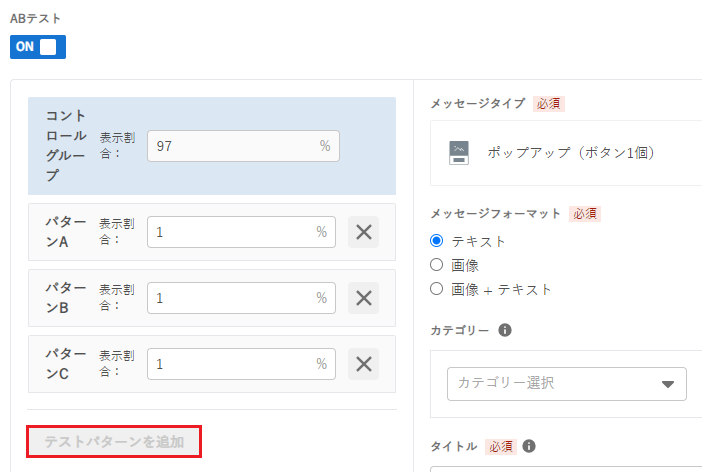702x472 pixels.
Task: Open the ポップアップ（ボタン1個）message type selector
Action: pos(566,153)
